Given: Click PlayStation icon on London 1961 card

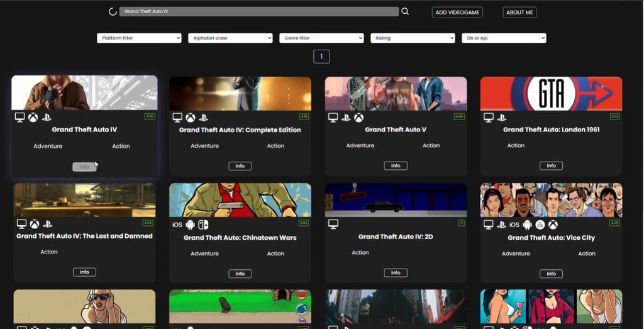Looking at the screenshot, I should 501,118.
